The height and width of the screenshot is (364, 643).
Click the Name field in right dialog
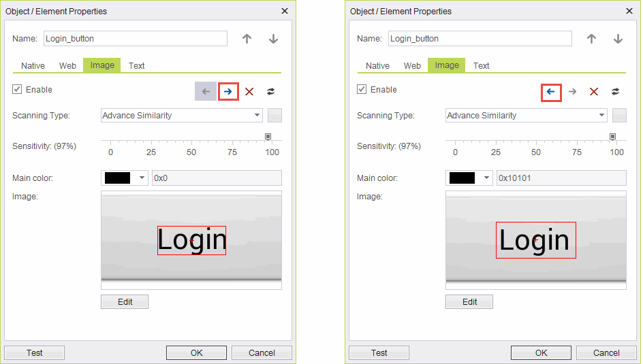[x=480, y=39]
